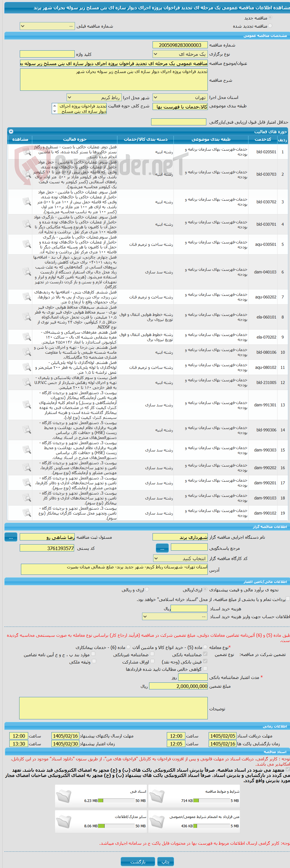Viewport: 290px width, 868px height.
Task: Open view icon for row bld-030701
Action: coord(26,224)
